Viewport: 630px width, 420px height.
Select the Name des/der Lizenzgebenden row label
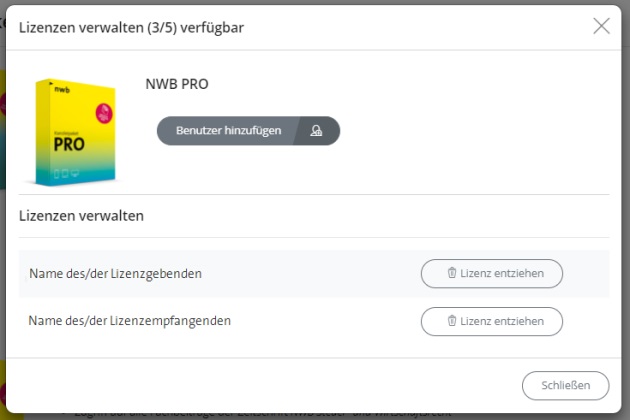[115, 273]
